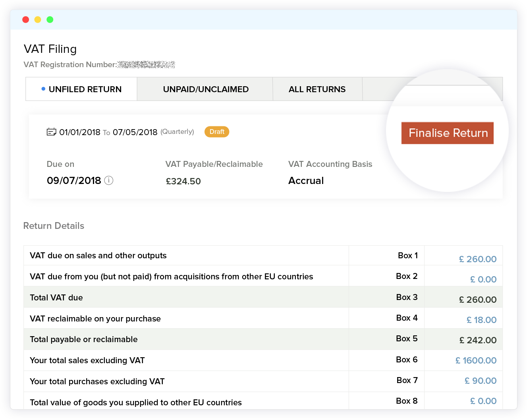This screenshot has height=420, width=527.
Task: Click the 07/05/2018 end date
Action: 135,132
